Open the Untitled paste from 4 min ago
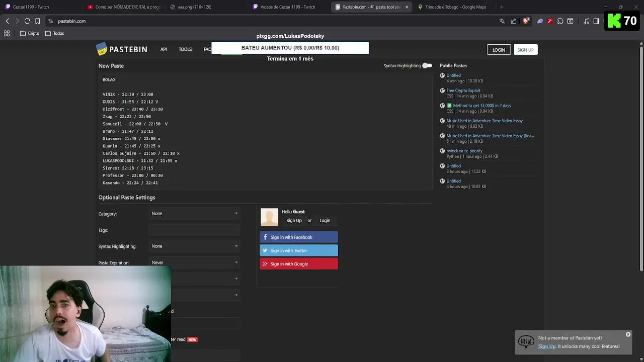644x362 pixels. click(x=453, y=75)
